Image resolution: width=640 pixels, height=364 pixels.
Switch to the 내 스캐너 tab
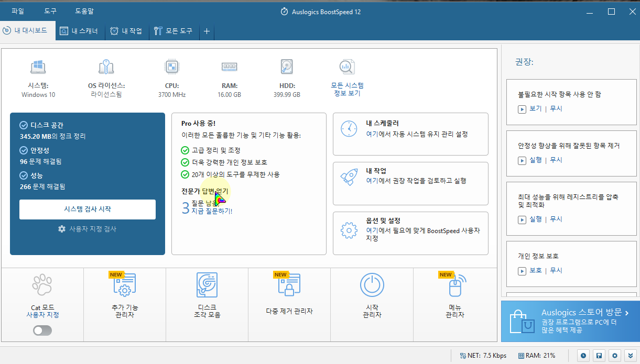pyautogui.click(x=79, y=31)
